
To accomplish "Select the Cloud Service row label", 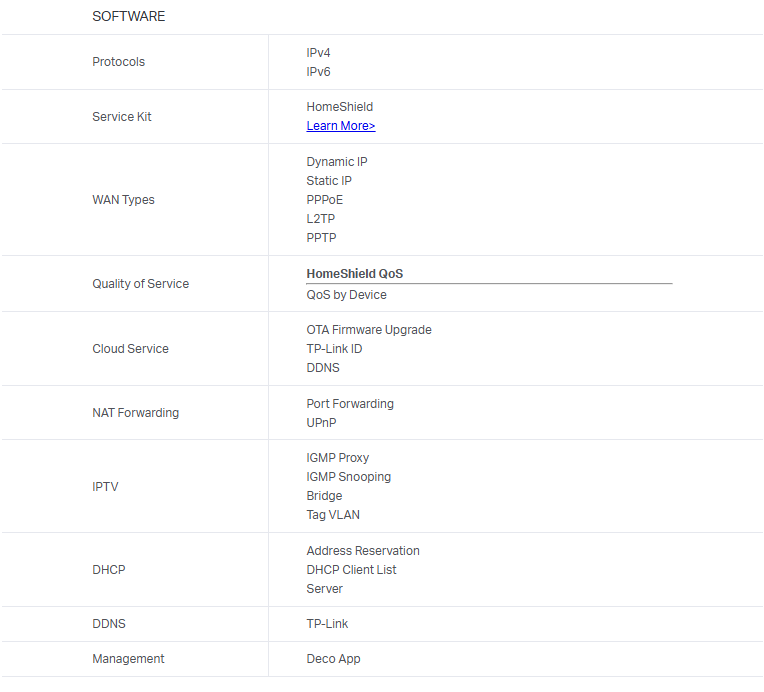I will point(130,349).
